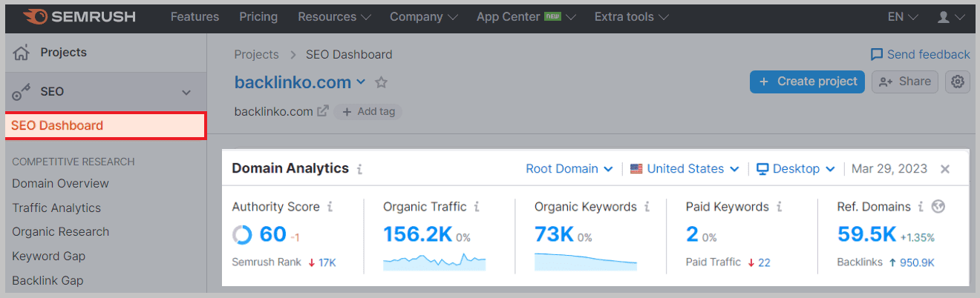Click the Organic Keywords trend chart
Screen dimensions: 980x298
[x=586, y=261]
